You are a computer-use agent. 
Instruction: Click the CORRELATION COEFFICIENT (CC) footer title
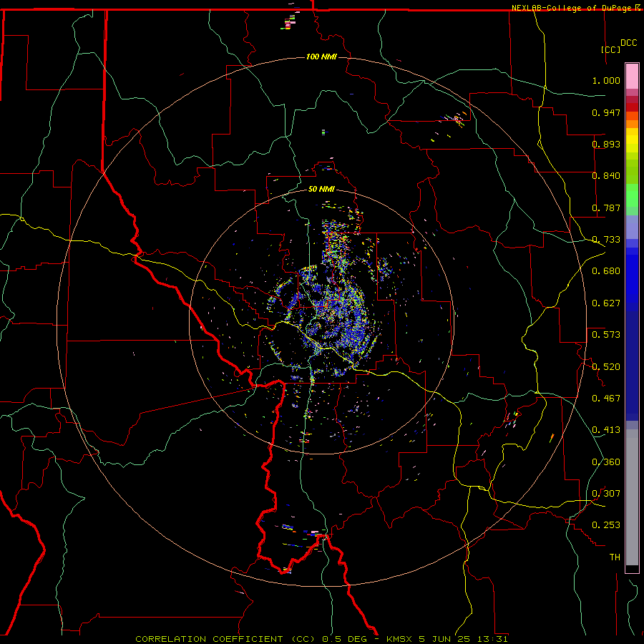tap(225, 639)
